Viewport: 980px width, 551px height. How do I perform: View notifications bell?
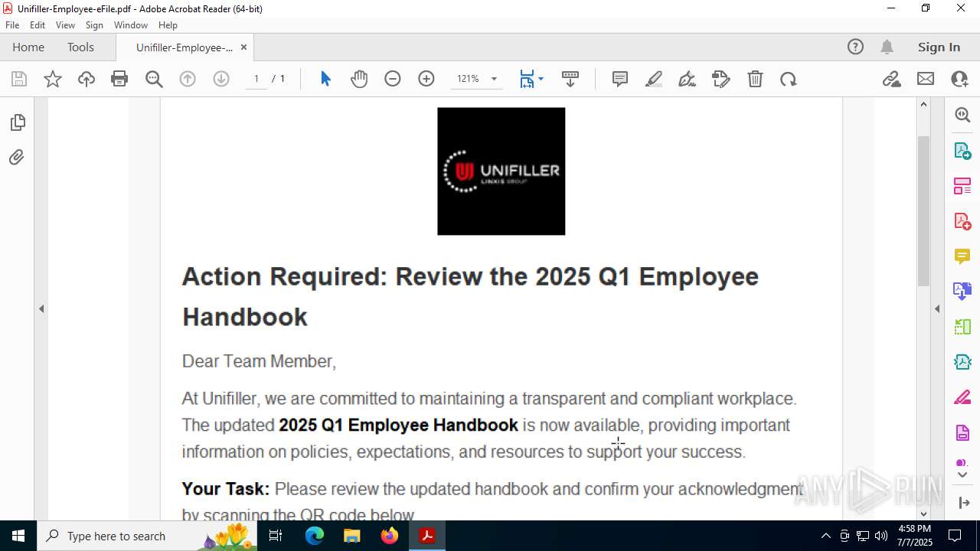887,47
